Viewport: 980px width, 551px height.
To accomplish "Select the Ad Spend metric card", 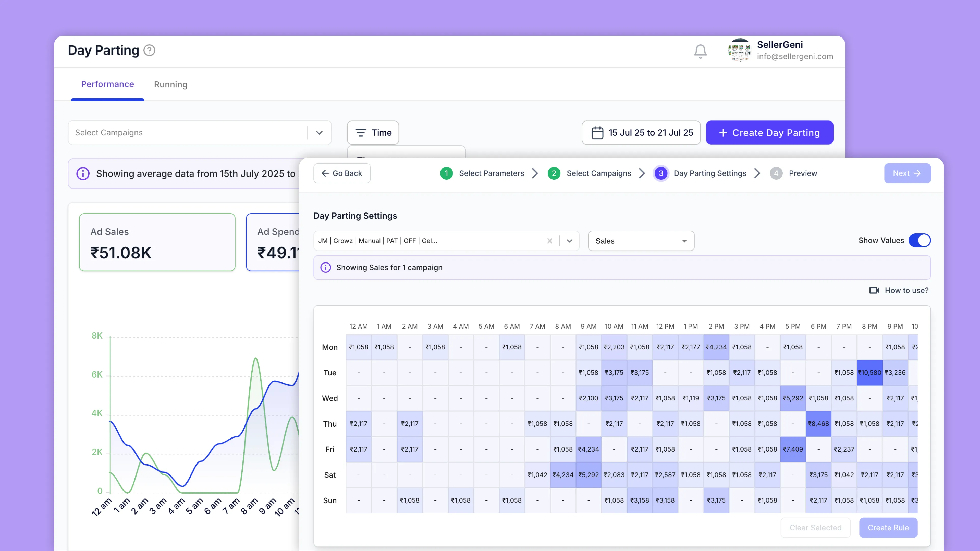I will pos(273,242).
